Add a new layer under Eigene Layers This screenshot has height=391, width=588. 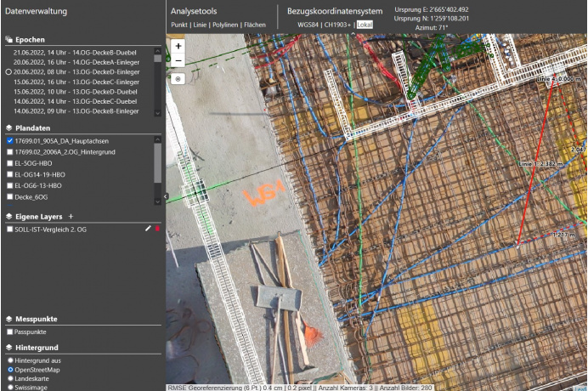71,218
